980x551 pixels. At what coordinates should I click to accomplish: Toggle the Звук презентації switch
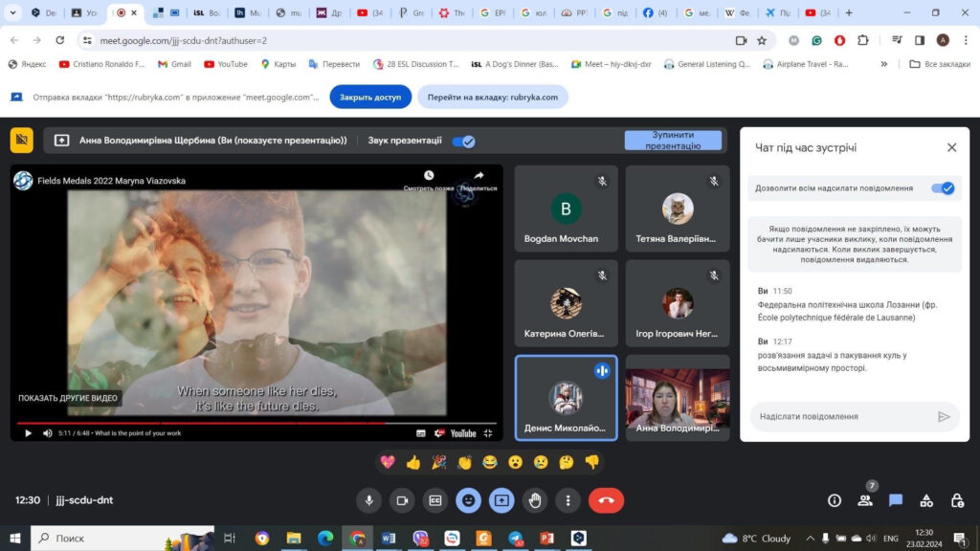(463, 141)
